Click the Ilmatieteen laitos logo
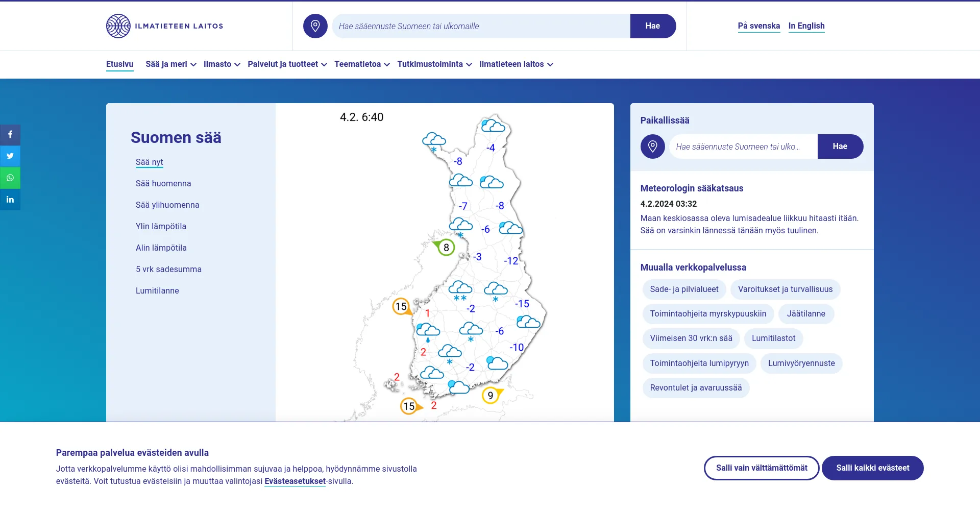This screenshot has width=980, height=512. (x=164, y=26)
